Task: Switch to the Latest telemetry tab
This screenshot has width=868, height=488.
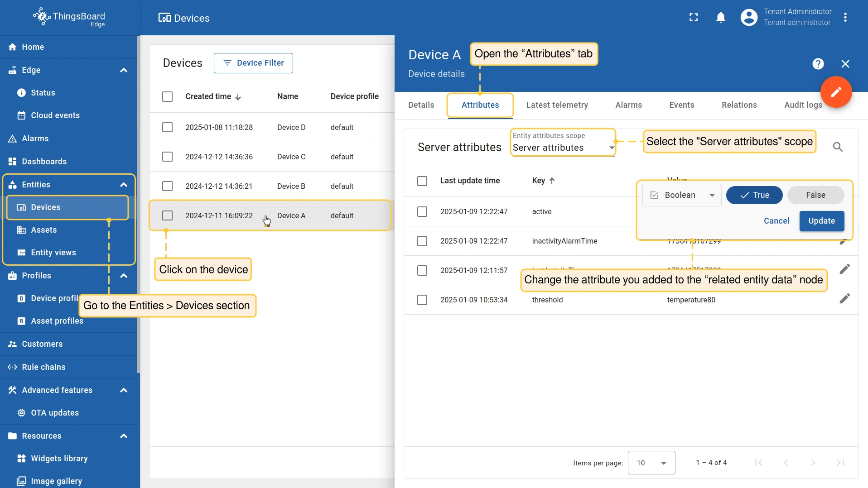Action: click(x=557, y=105)
